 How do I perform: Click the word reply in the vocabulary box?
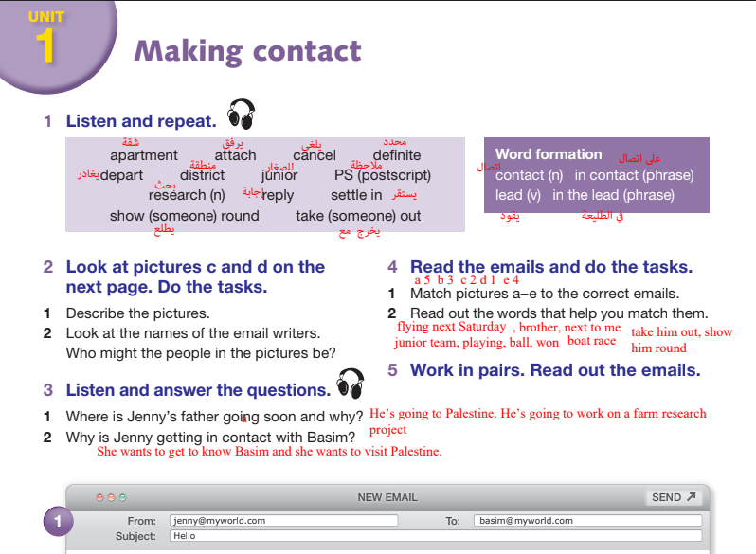[278, 196]
